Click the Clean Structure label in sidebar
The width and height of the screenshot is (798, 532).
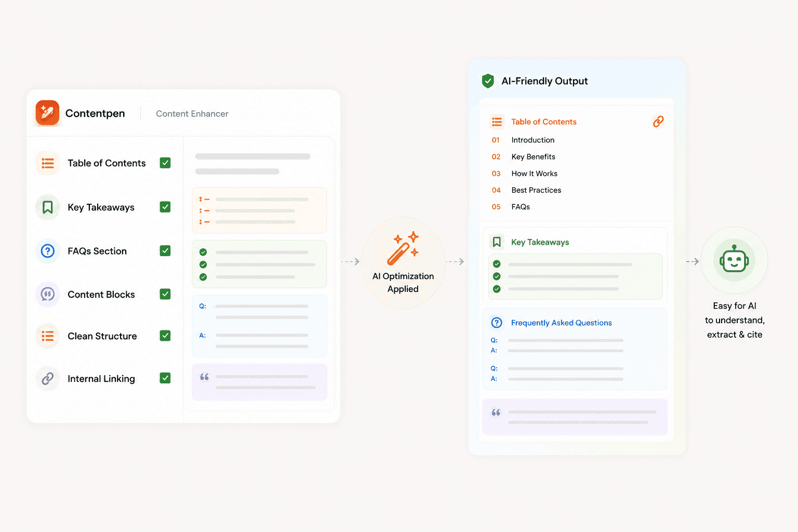[102, 336]
